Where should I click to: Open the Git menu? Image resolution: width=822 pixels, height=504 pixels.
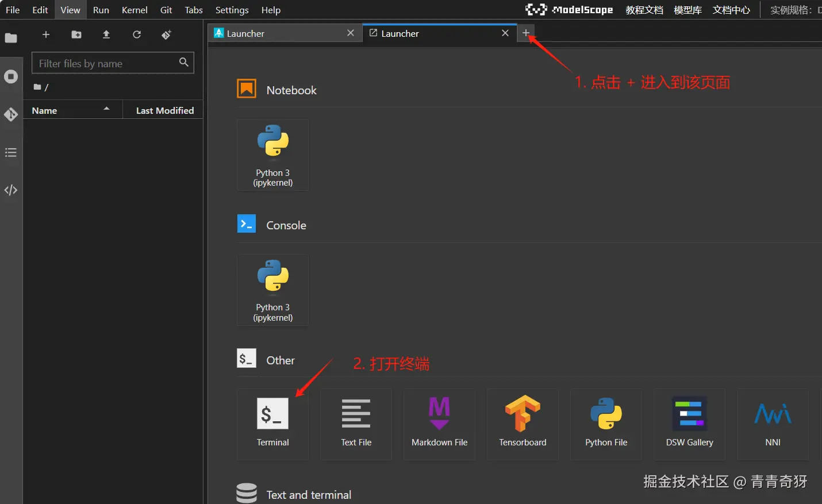(x=166, y=10)
